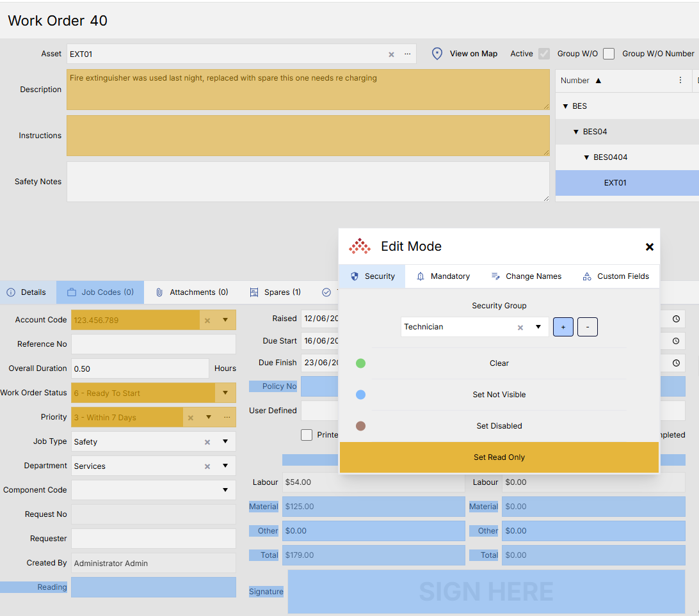
Task: Toggle the Active checkbox
Action: (x=544, y=54)
